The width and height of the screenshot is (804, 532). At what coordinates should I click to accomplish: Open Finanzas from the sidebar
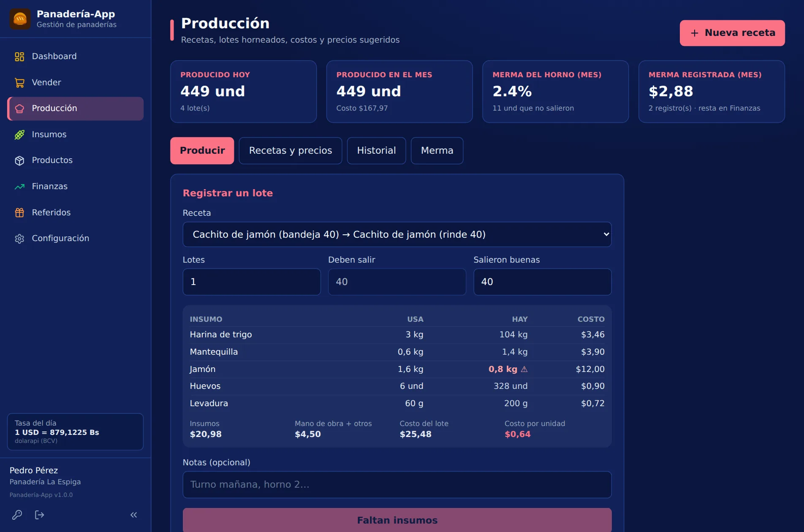pyautogui.click(x=75, y=187)
